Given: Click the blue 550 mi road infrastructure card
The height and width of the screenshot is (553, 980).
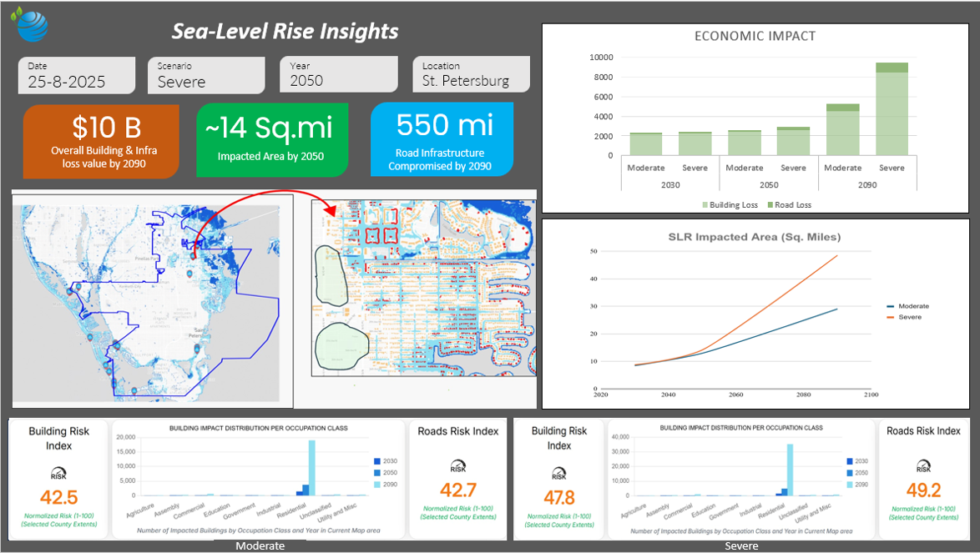Looking at the screenshot, I should tap(441, 139).
